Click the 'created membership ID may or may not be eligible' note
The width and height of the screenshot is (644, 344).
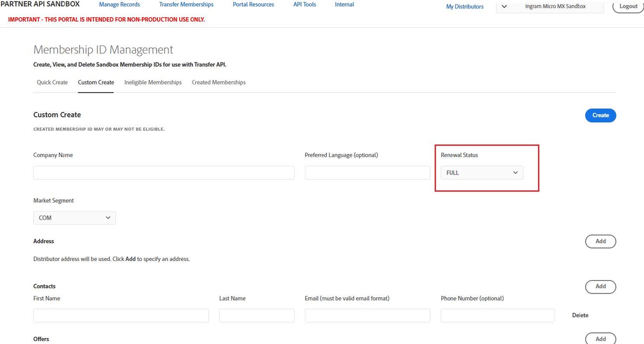99,129
